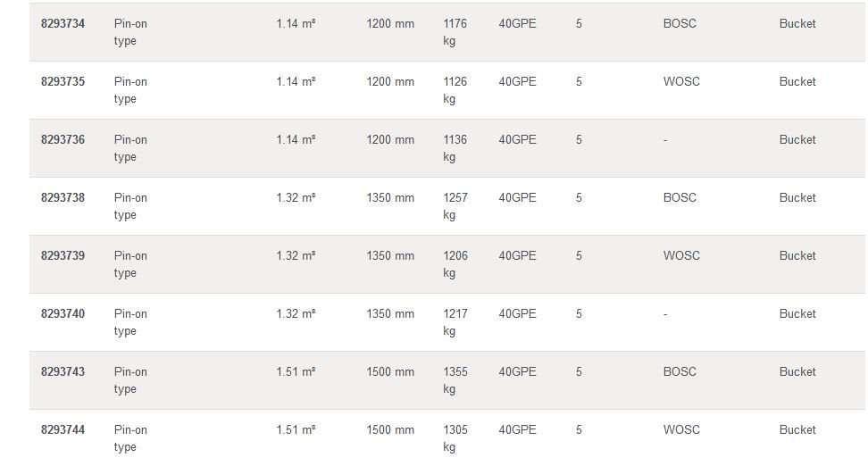
Task: Click BOSC in the 8293738 row
Action: 680,198
